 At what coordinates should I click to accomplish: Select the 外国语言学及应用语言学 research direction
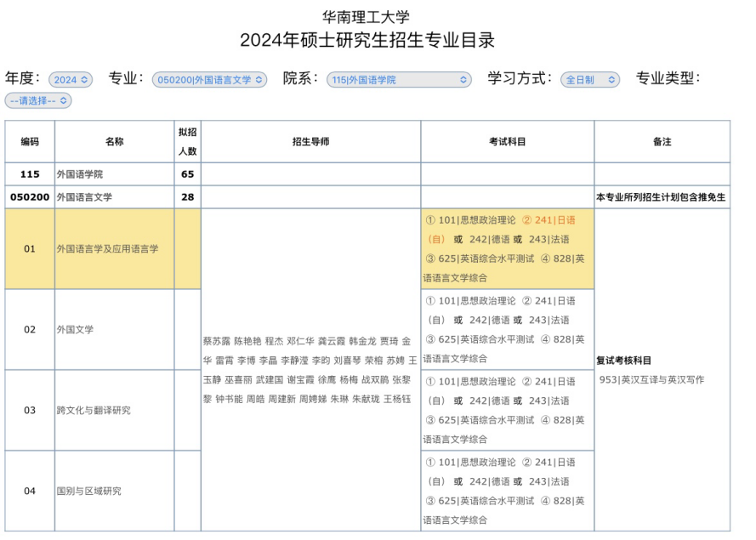tap(107, 249)
